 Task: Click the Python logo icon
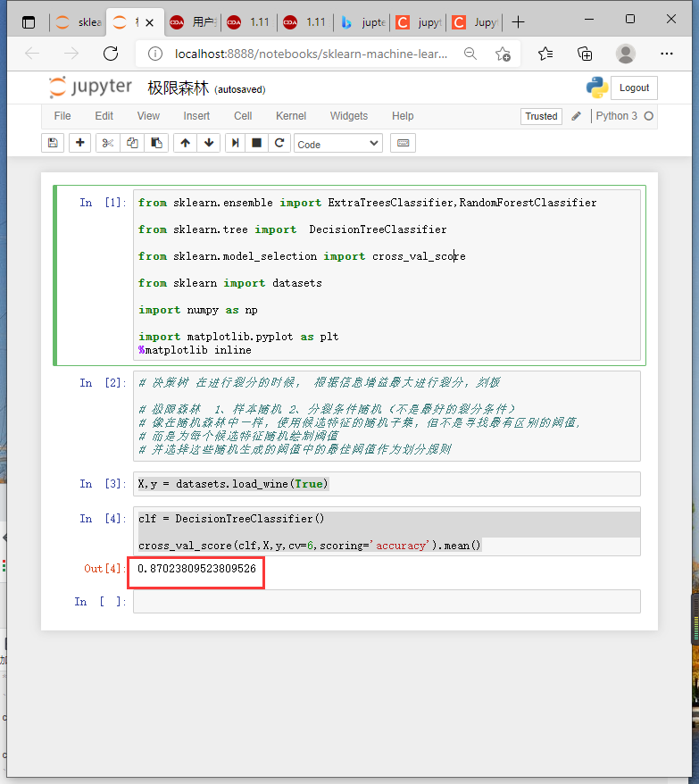click(x=597, y=88)
